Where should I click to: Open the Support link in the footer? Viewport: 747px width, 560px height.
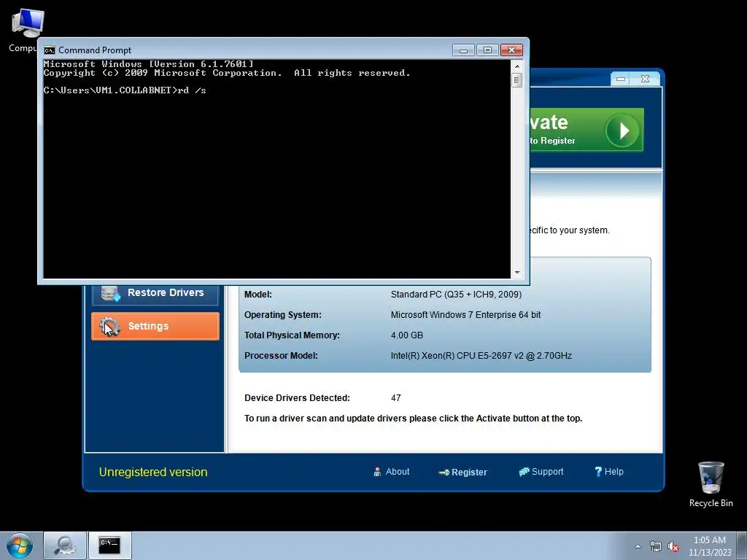click(541, 472)
